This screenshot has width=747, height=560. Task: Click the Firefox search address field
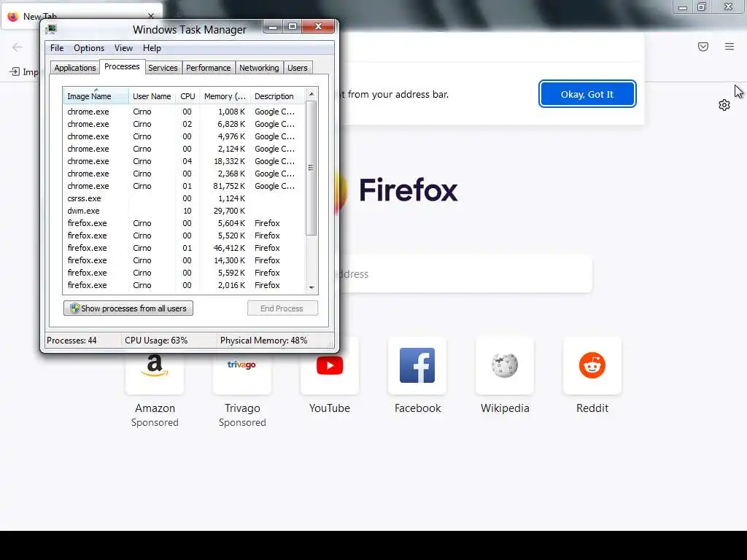[465, 274]
